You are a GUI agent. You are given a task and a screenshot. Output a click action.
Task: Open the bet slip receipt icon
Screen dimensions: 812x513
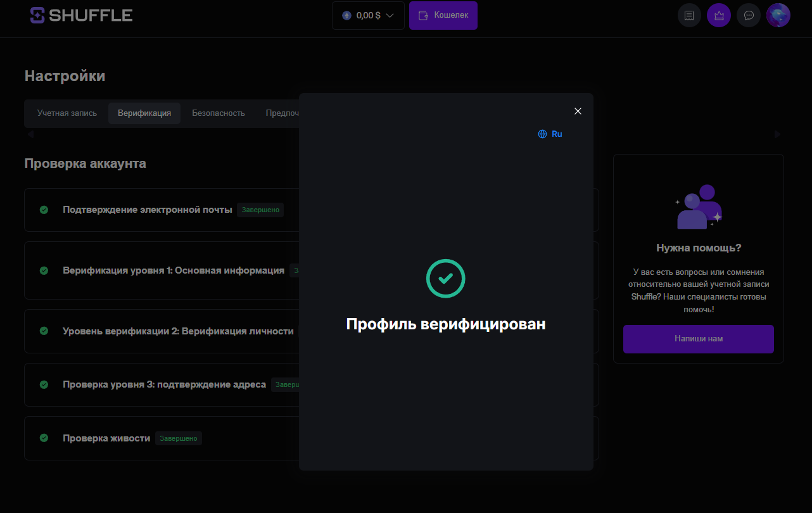(689, 15)
